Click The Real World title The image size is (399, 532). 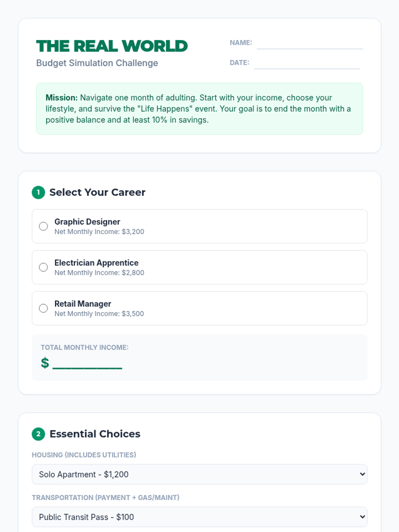112,46
